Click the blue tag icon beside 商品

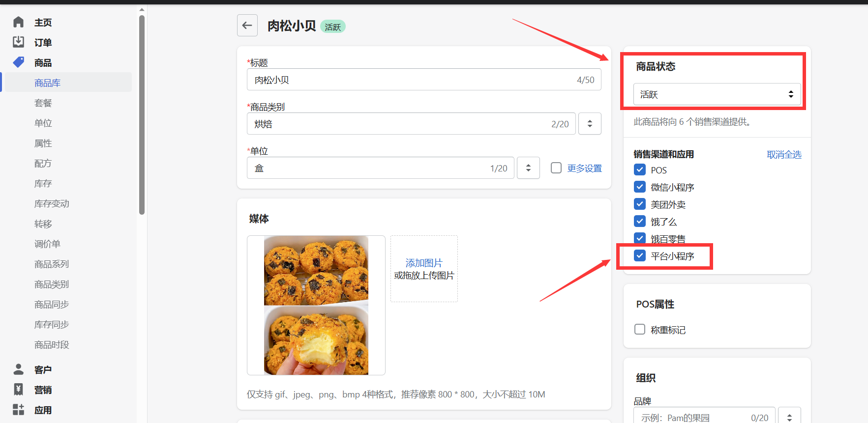point(18,62)
